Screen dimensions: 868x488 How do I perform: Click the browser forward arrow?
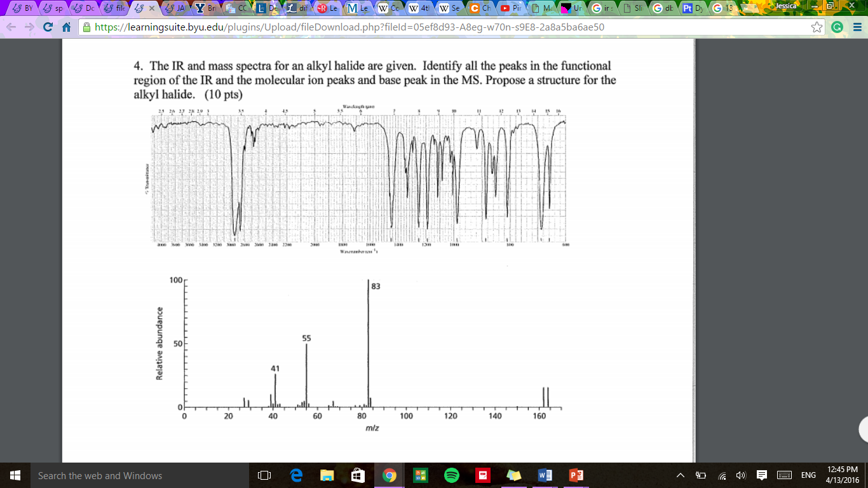[x=29, y=27]
